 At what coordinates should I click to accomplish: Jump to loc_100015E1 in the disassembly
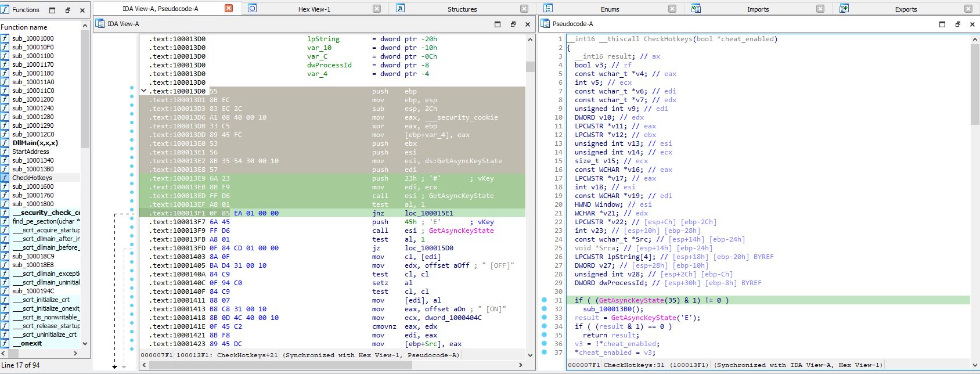pos(428,213)
